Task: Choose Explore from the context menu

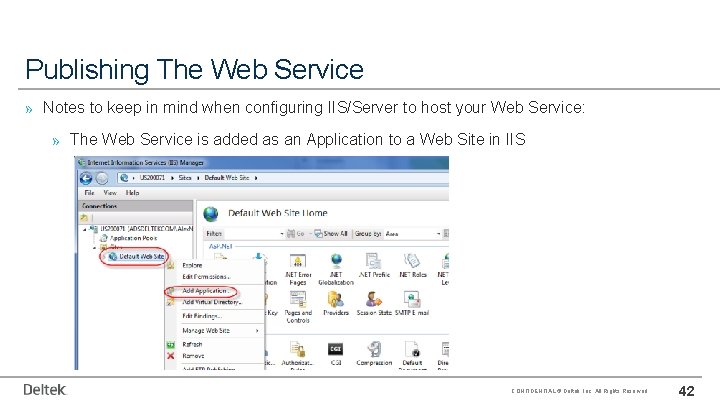Action: 192,265
